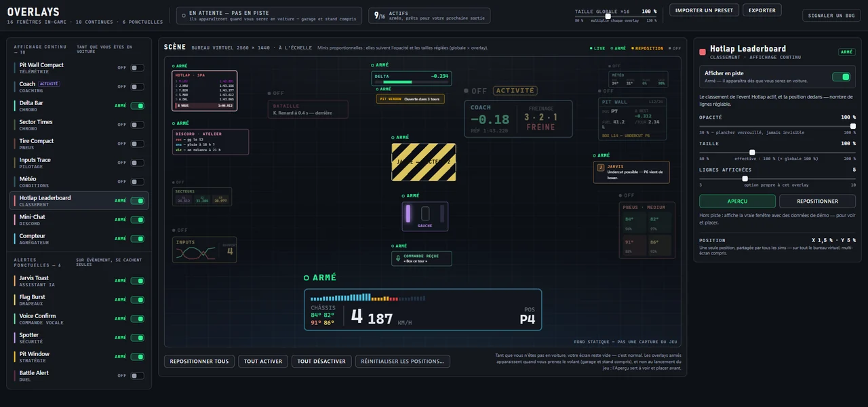The width and height of the screenshot is (868, 407).
Task: Click Repositionner in the Hotlap Leaderboard panel
Action: 817,201
